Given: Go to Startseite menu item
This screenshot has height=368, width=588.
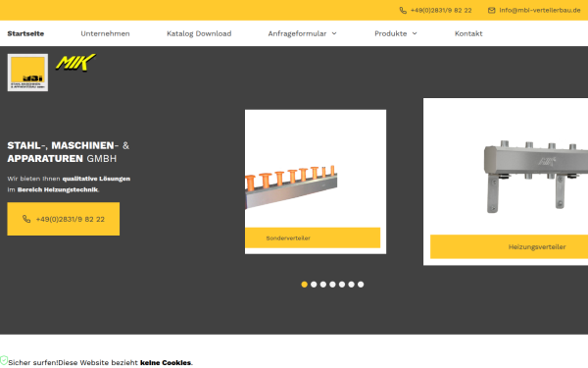Looking at the screenshot, I should [25, 33].
